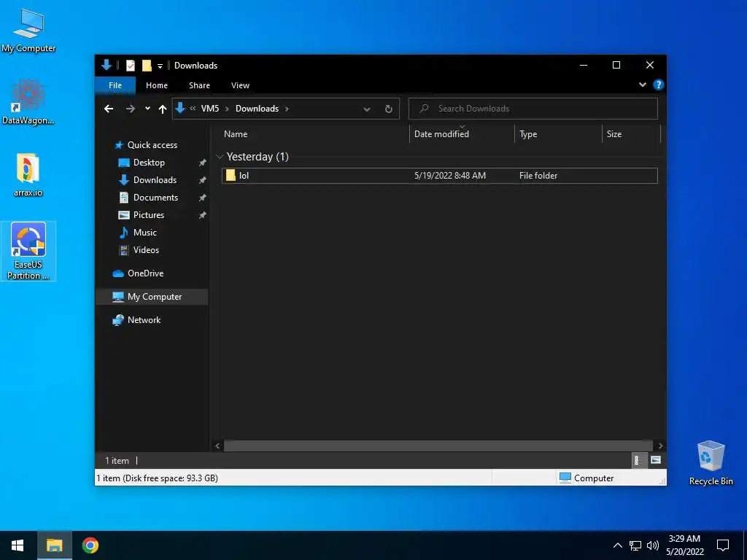Expand the ribbon using the chevron

point(642,85)
